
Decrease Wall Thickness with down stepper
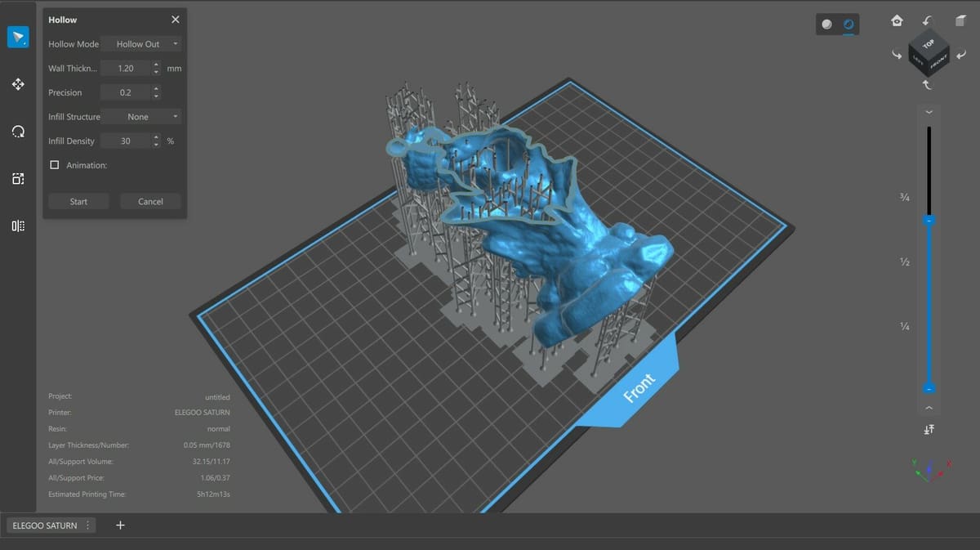click(156, 73)
